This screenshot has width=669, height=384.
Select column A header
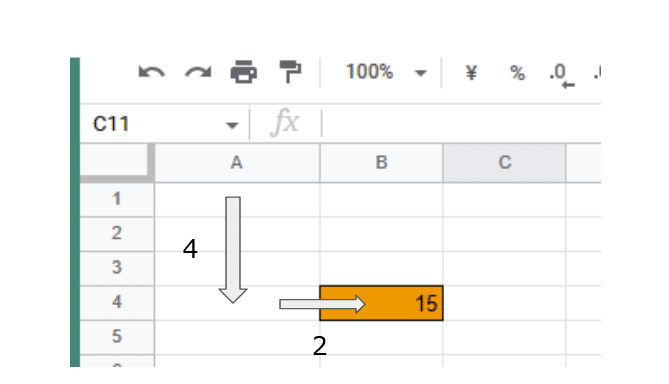tap(237, 163)
